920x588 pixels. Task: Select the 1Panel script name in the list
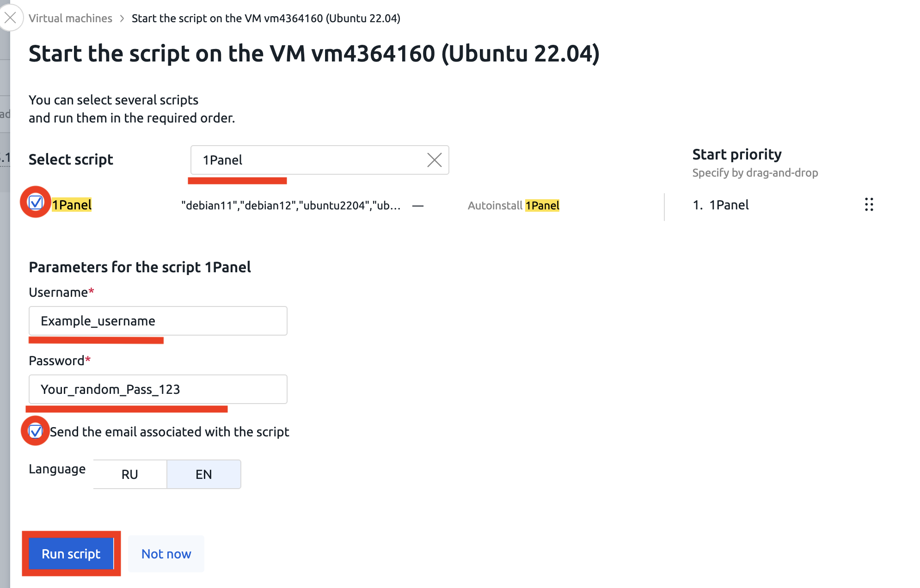(72, 205)
